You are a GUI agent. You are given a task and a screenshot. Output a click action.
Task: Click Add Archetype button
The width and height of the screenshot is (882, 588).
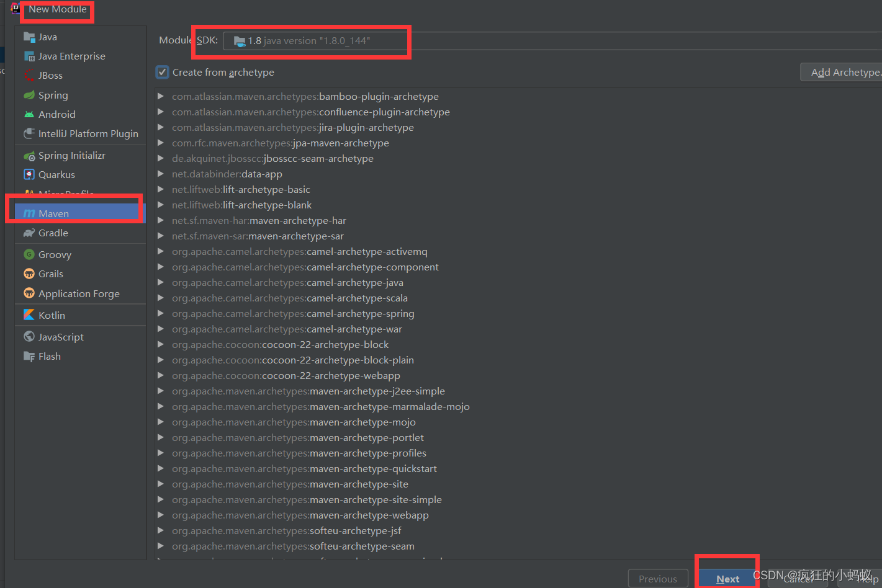tap(842, 73)
